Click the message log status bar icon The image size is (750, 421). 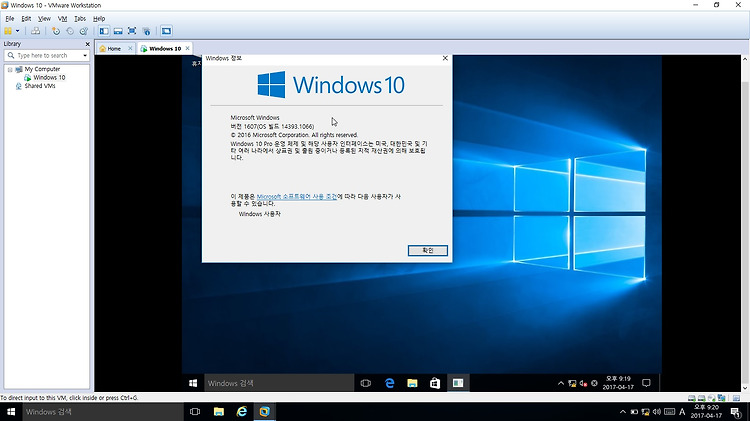(x=736, y=398)
